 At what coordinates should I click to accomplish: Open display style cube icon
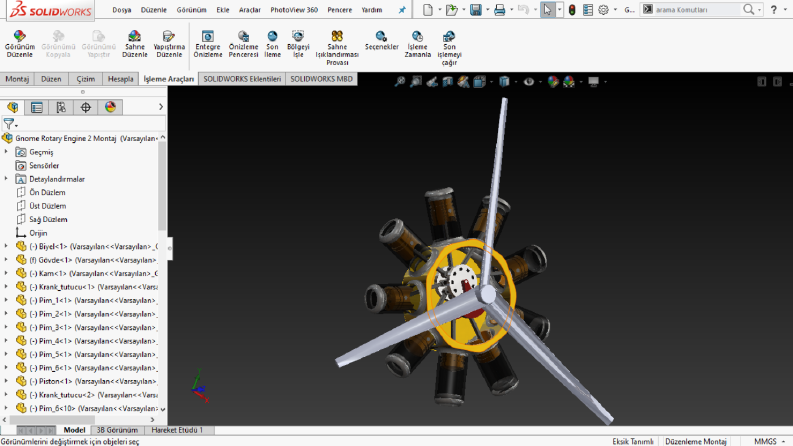(504, 81)
